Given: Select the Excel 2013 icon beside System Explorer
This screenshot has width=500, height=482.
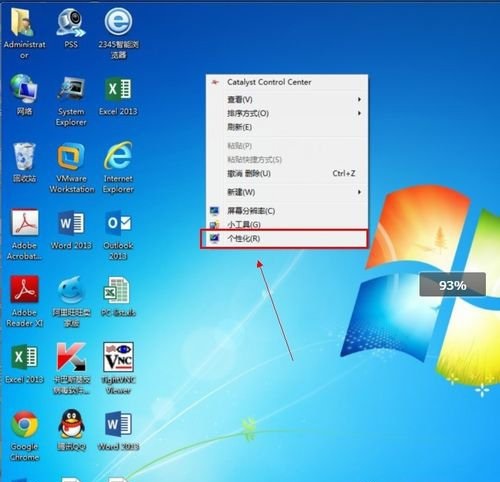Looking at the screenshot, I should [118, 89].
